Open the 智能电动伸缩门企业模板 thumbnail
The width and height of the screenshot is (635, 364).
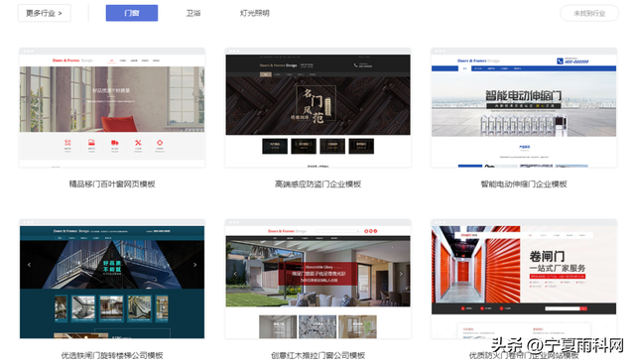(524, 108)
